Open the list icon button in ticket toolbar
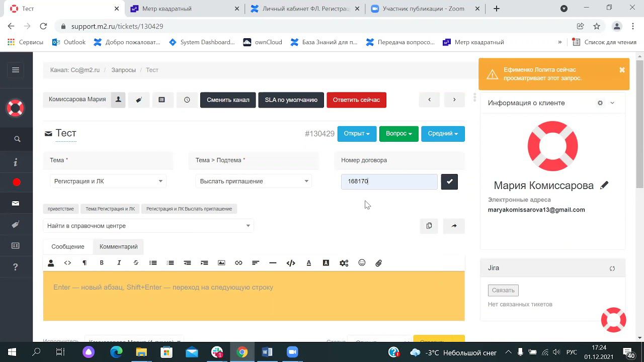 click(162, 100)
